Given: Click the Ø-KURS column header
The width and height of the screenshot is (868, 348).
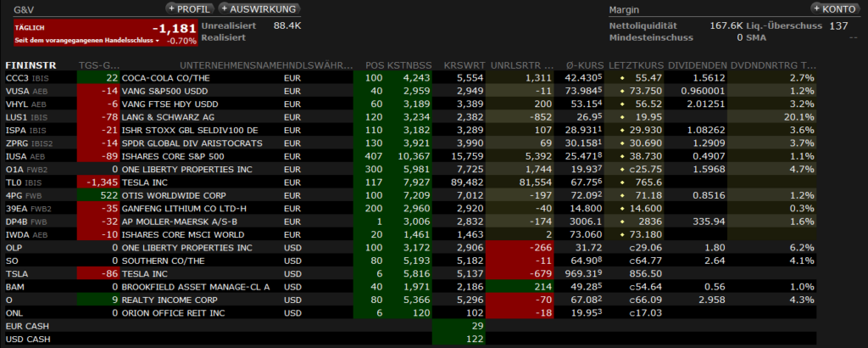Looking at the screenshot, I should (584, 65).
